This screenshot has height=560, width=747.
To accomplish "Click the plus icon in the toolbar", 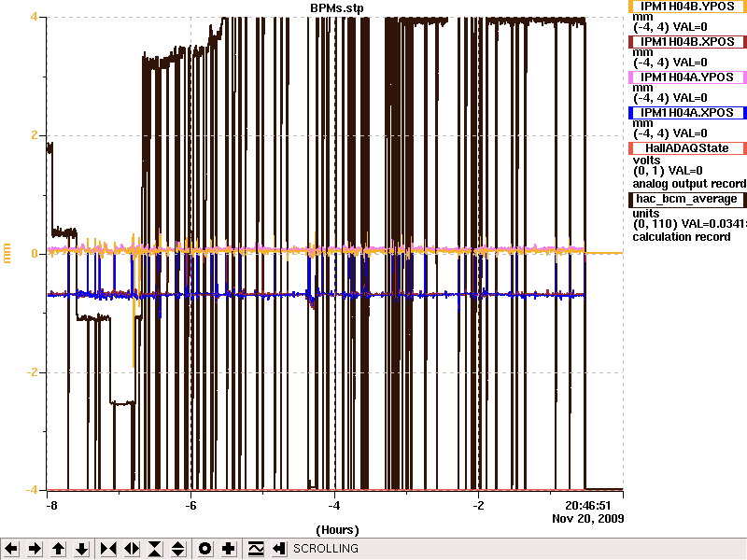I will click(x=228, y=549).
